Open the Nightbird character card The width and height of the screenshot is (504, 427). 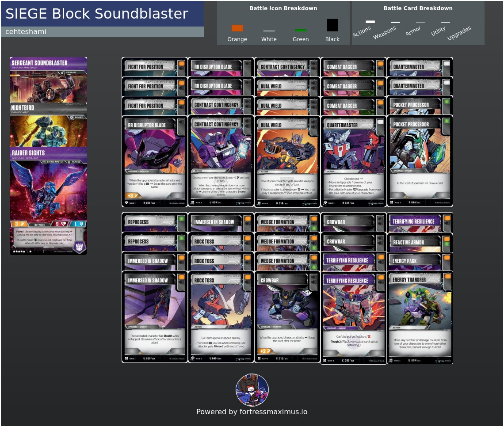click(x=49, y=125)
